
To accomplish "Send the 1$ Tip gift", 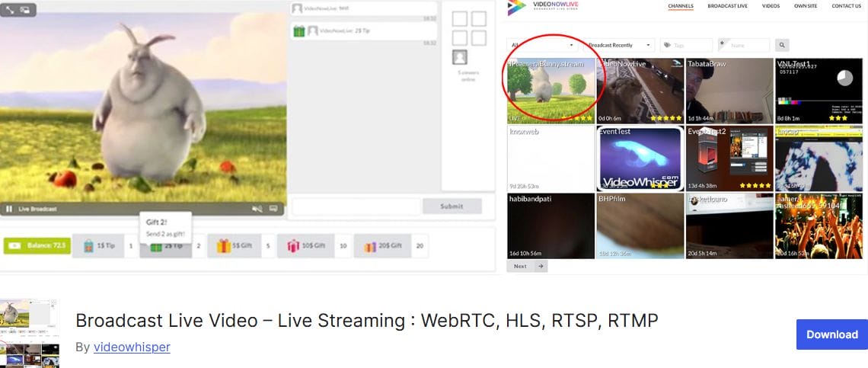I will (98, 245).
